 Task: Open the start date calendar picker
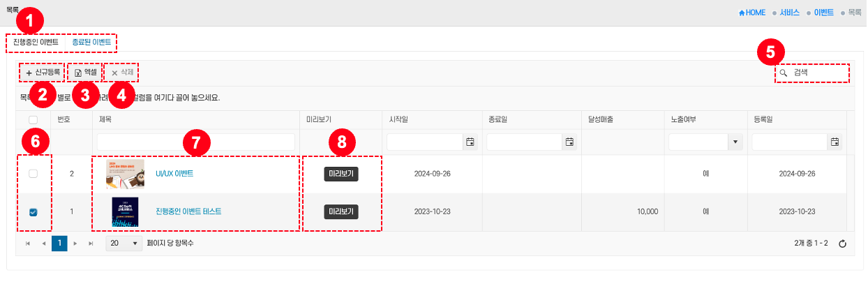coord(470,142)
